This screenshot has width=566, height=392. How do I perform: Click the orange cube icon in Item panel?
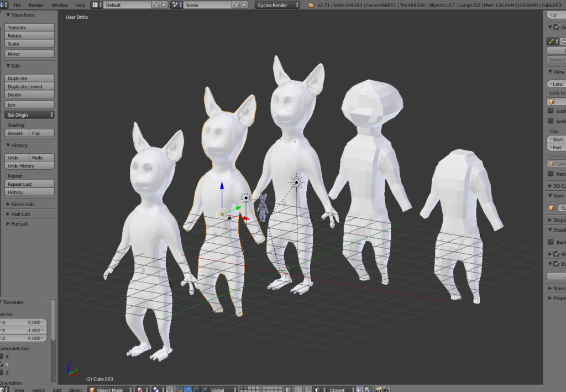[551, 208]
